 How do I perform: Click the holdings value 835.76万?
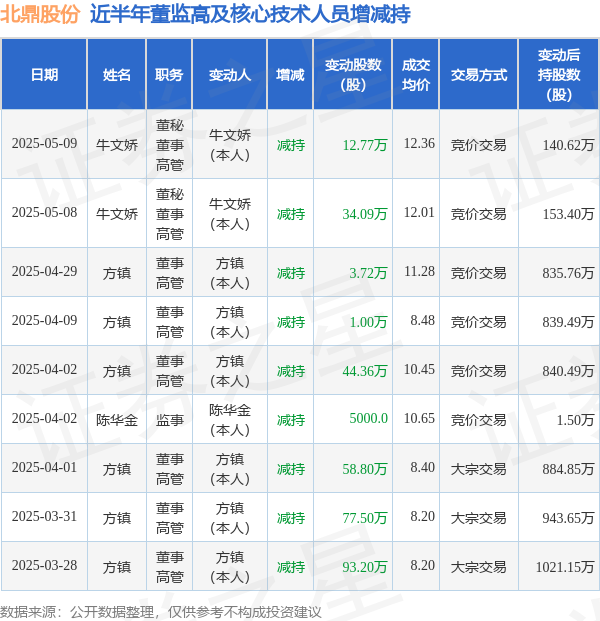click(568, 273)
